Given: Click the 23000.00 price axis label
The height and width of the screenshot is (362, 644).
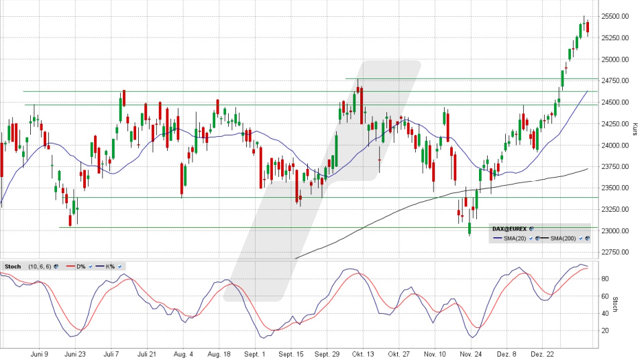Looking at the screenshot, I should tap(615, 231).
